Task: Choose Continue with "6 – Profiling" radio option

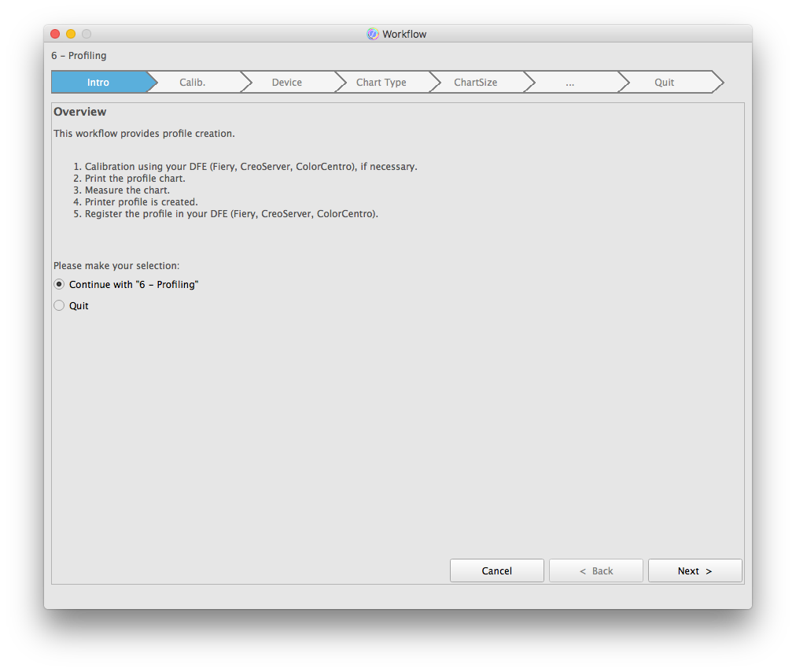Action: click(x=59, y=284)
